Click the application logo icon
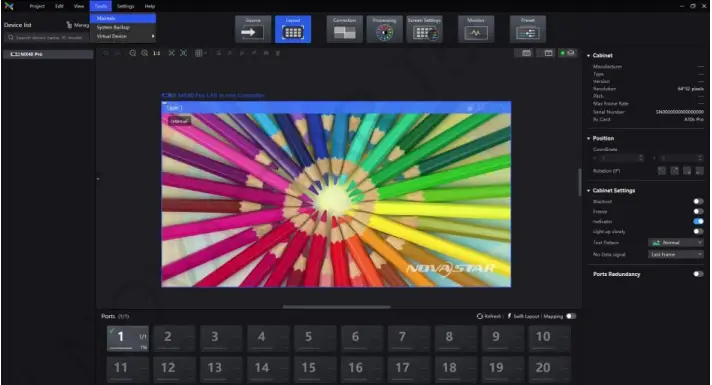 [x=9, y=6]
